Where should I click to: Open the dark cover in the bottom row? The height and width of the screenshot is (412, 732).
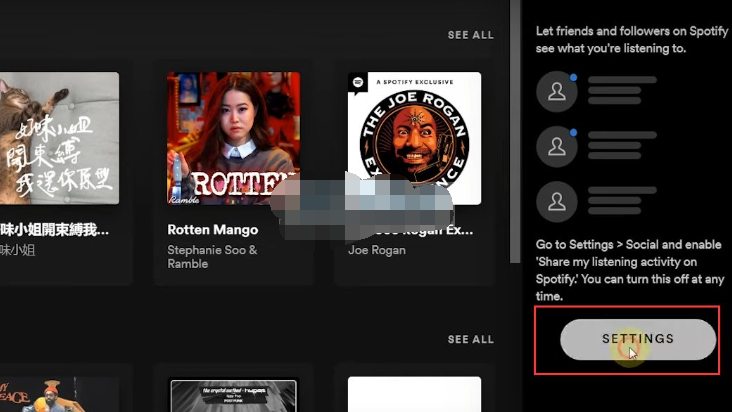(x=233, y=395)
